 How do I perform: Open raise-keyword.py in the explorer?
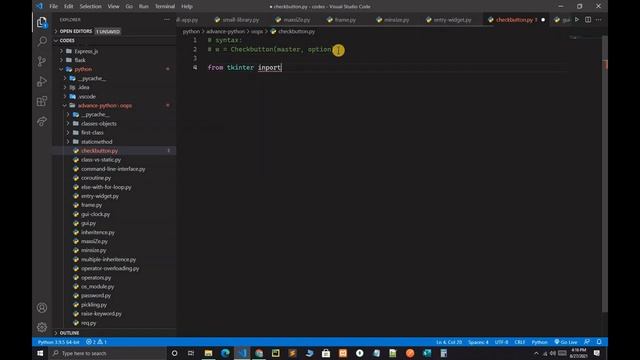coord(101,314)
